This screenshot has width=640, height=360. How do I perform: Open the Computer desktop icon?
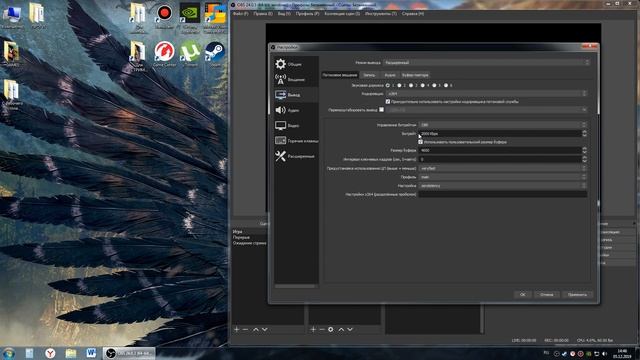(x=12, y=17)
